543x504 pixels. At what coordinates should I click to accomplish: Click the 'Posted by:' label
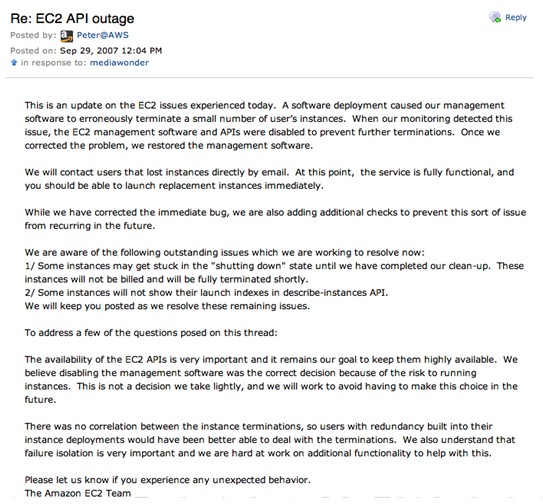pyautogui.click(x=33, y=35)
